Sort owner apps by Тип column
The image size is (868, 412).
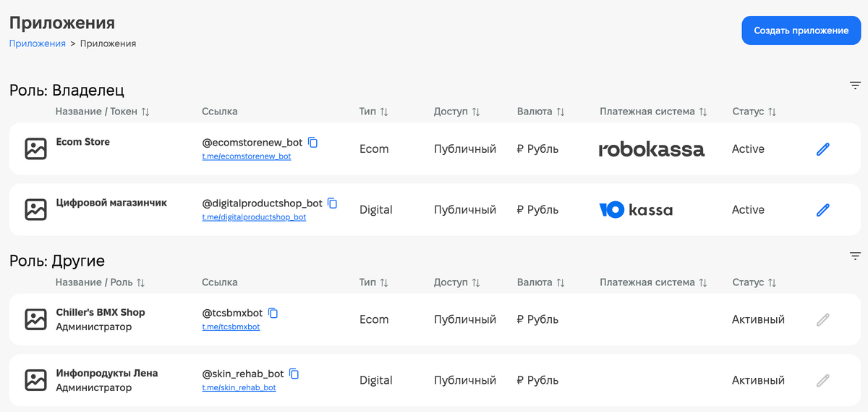click(x=384, y=112)
